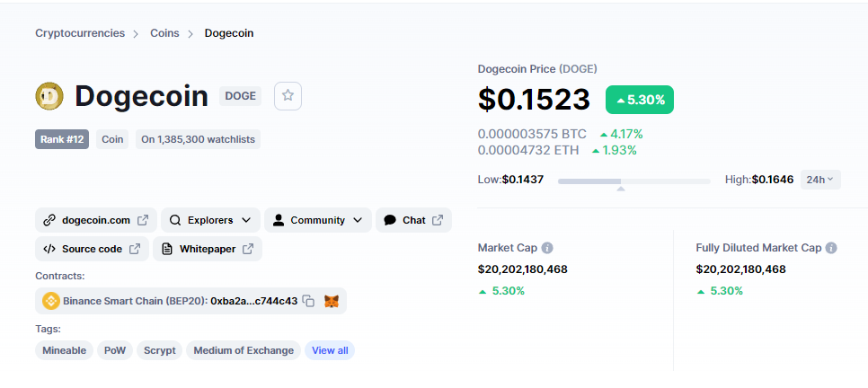The height and width of the screenshot is (388, 868).
Task: Click the Rank #12 badge
Action: [x=62, y=139]
